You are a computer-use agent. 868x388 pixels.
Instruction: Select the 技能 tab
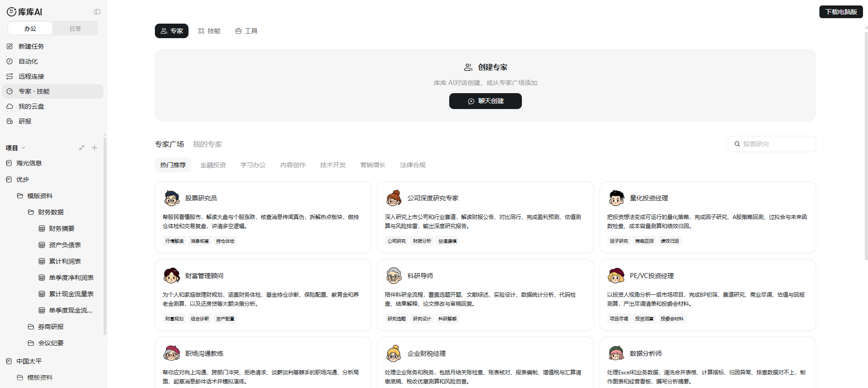coord(209,31)
